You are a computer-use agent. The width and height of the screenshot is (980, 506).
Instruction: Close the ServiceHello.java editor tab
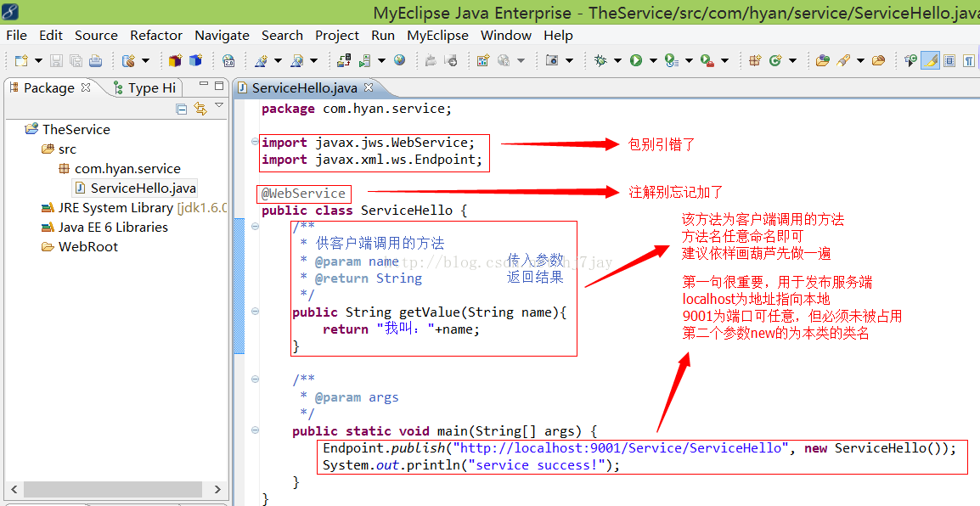(368, 87)
